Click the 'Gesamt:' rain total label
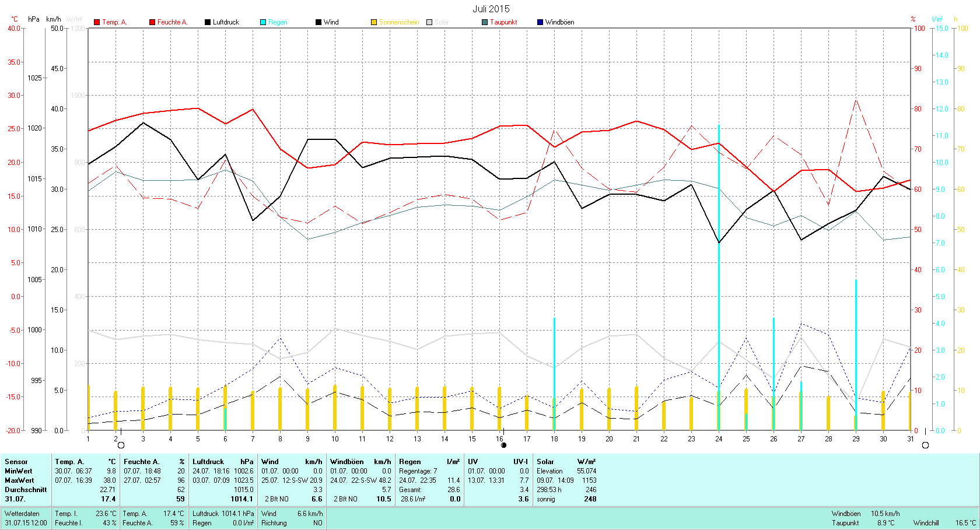 click(410, 490)
